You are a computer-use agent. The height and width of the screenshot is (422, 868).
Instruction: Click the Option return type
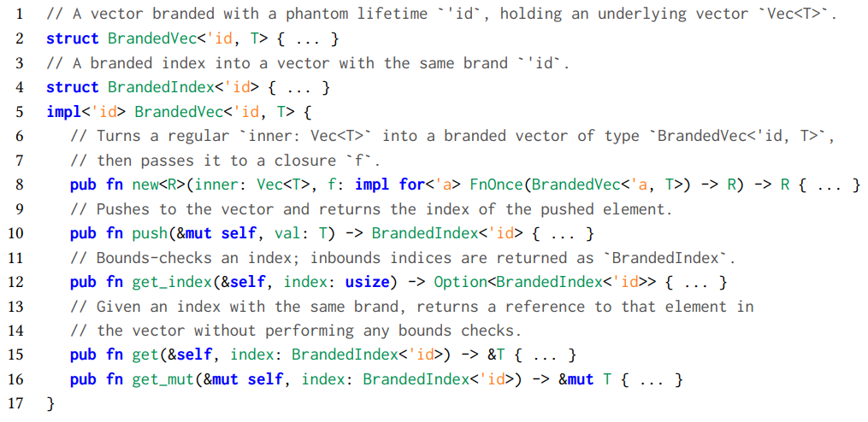coord(461,282)
